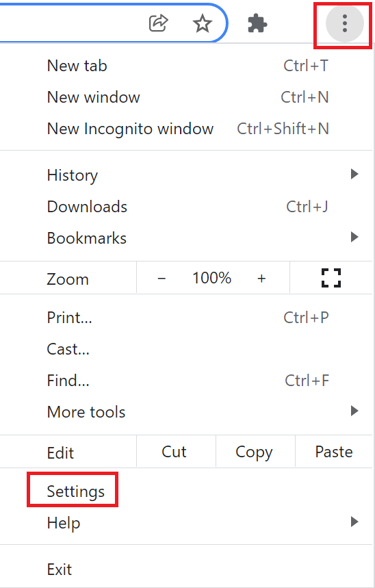375x588 pixels.
Task: Bookmark this page with the star icon
Action: [x=203, y=24]
